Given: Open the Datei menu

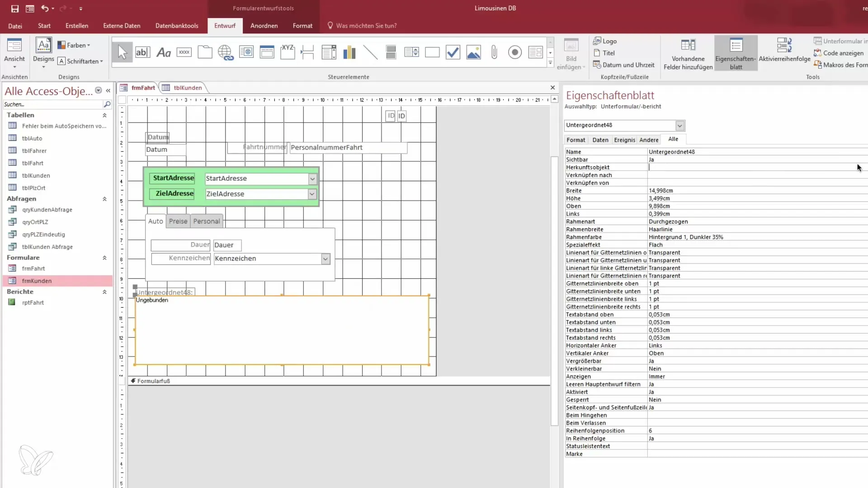Looking at the screenshot, I should pos(15,26).
